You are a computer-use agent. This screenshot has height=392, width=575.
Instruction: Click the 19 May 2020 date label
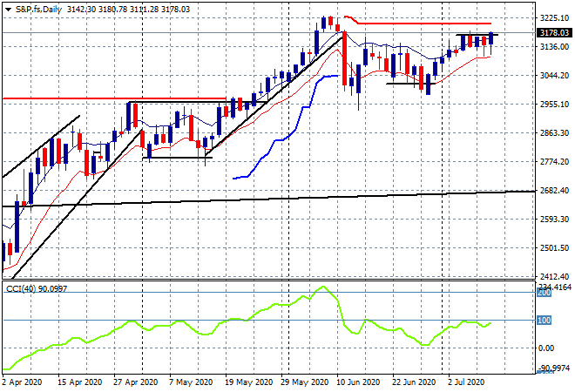[249, 382]
